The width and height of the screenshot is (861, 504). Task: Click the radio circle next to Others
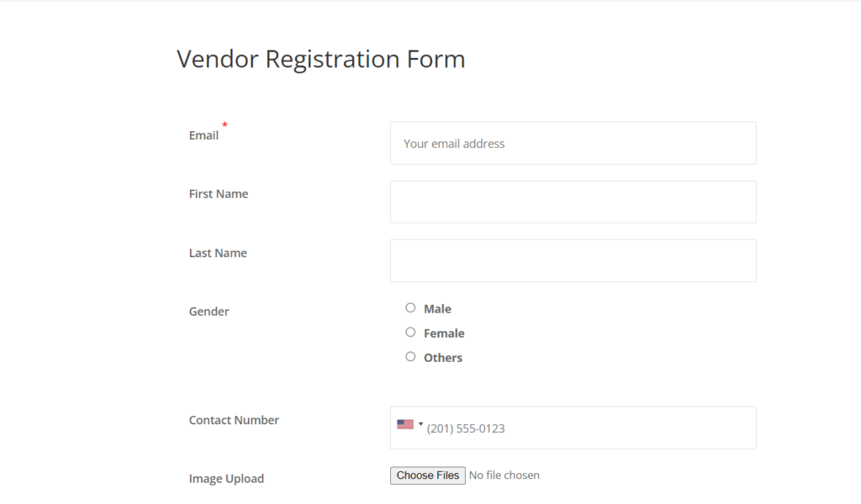(x=410, y=356)
